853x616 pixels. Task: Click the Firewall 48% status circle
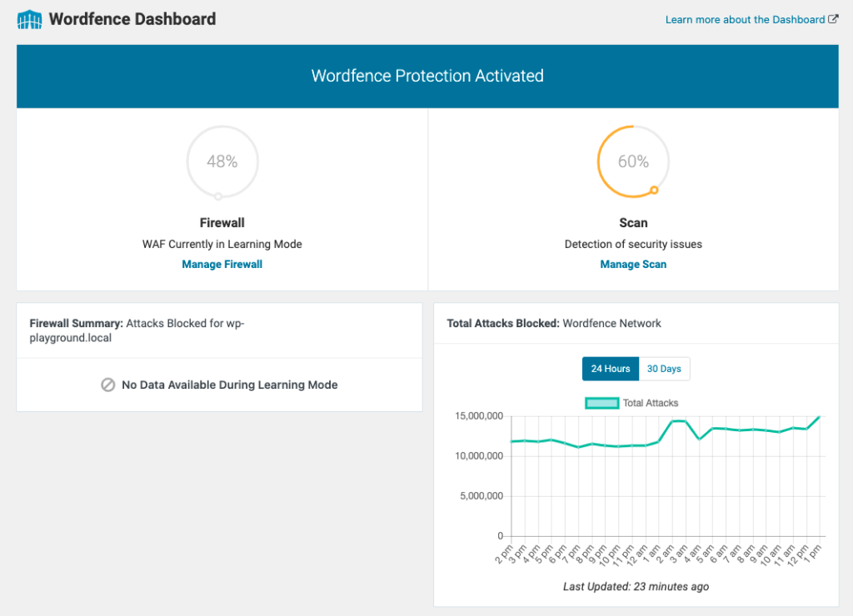222,161
